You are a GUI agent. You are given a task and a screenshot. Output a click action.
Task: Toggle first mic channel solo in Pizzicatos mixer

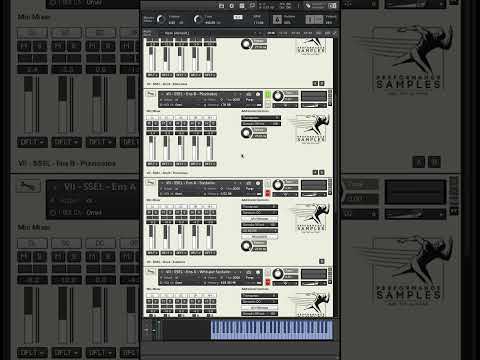[x=156, y=123]
